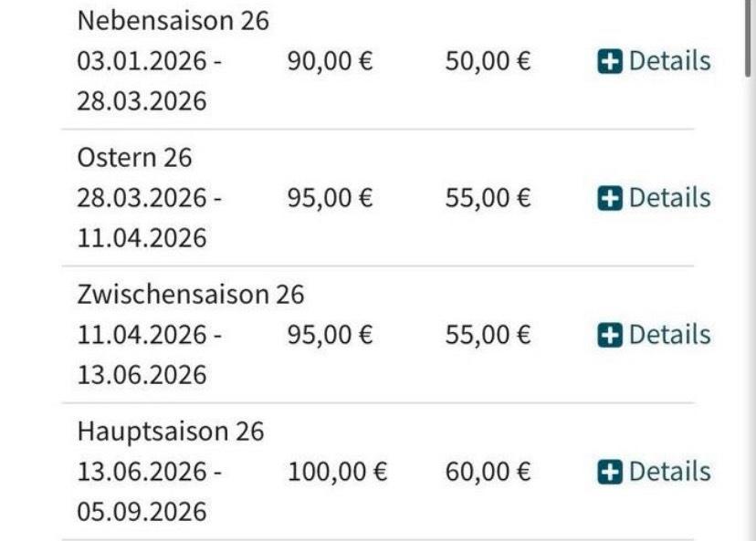The width and height of the screenshot is (756, 541).
Task: Click the 50,00 € price in Nebensaison
Action: 488,61
